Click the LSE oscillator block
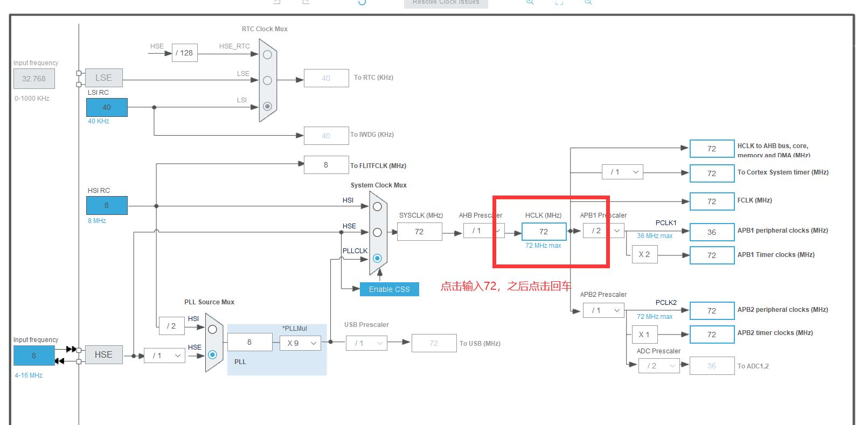 103,78
